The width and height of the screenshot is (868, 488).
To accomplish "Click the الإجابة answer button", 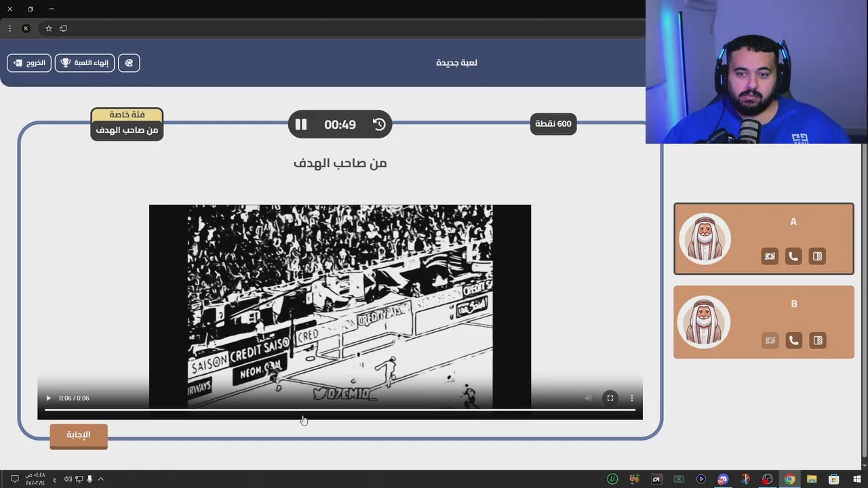I will point(79,435).
